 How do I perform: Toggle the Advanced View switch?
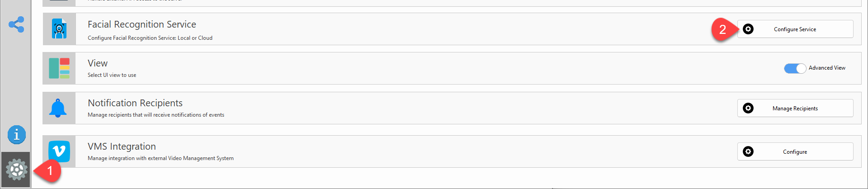click(795, 68)
